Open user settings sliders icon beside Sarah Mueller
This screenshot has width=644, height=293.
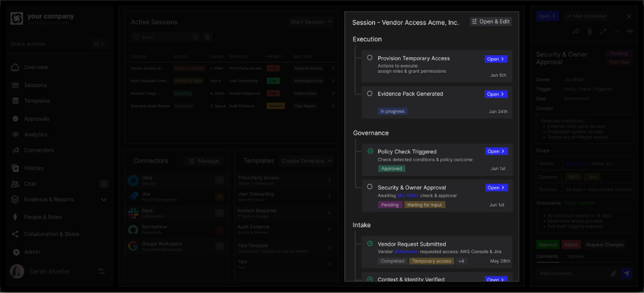tap(102, 272)
